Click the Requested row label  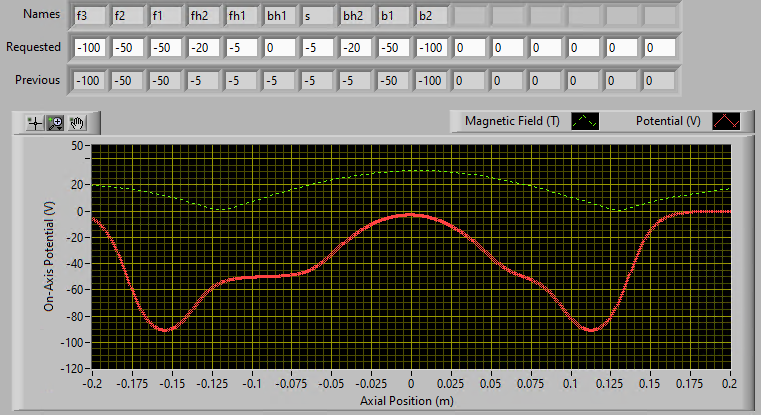[x=33, y=47]
